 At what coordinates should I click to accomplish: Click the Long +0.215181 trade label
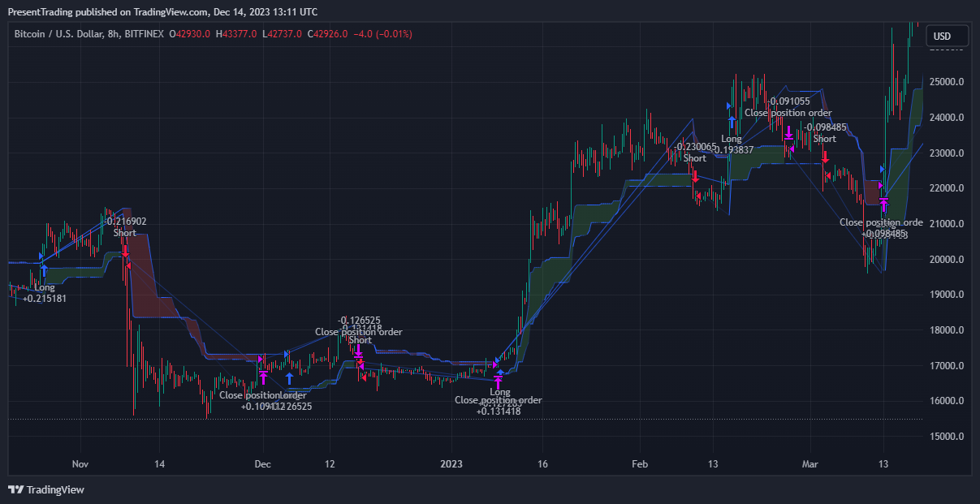(45, 293)
